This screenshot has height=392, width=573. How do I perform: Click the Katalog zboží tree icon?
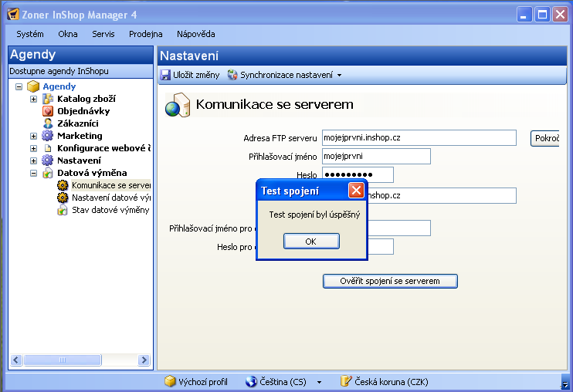pos(48,99)
